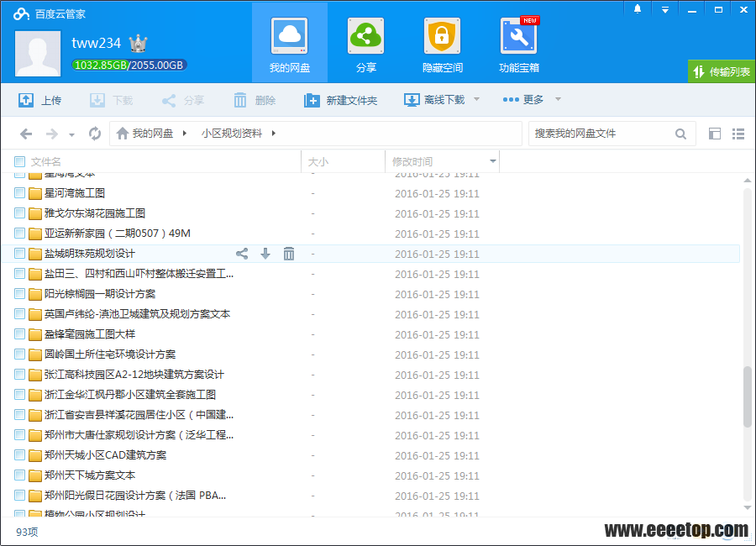This screenshot has width=756, height=546.
Task: Check the box for 亚运新新家园
Action: click(x=20, y=234)
